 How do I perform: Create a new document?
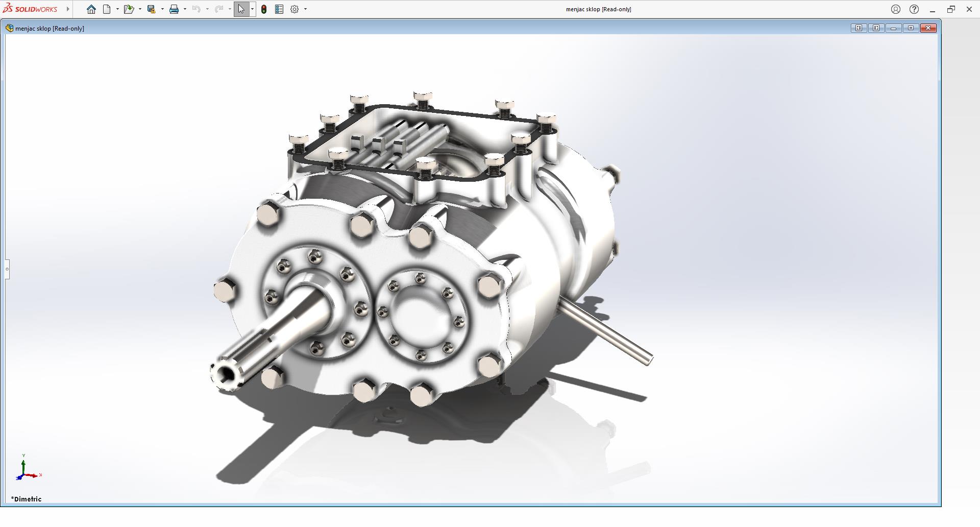click(x=107, y=9)
